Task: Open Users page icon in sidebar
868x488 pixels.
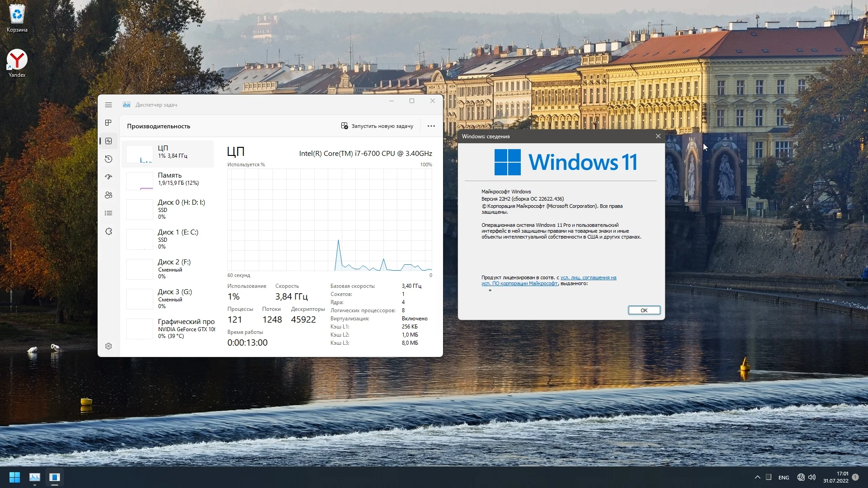Action: coord(108,195)
